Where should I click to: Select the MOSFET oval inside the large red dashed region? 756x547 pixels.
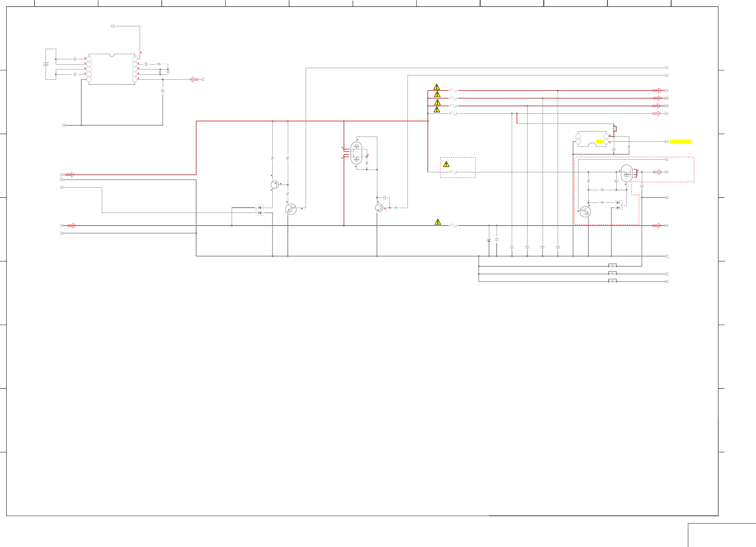tap(626, 173)
